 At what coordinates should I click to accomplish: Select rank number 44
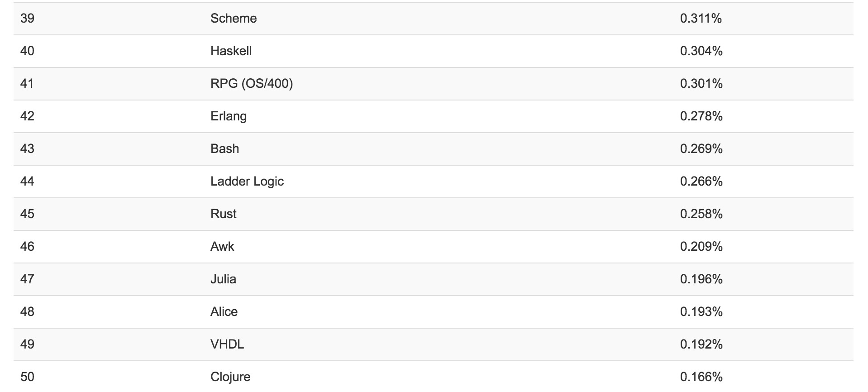tap(27, 182)
